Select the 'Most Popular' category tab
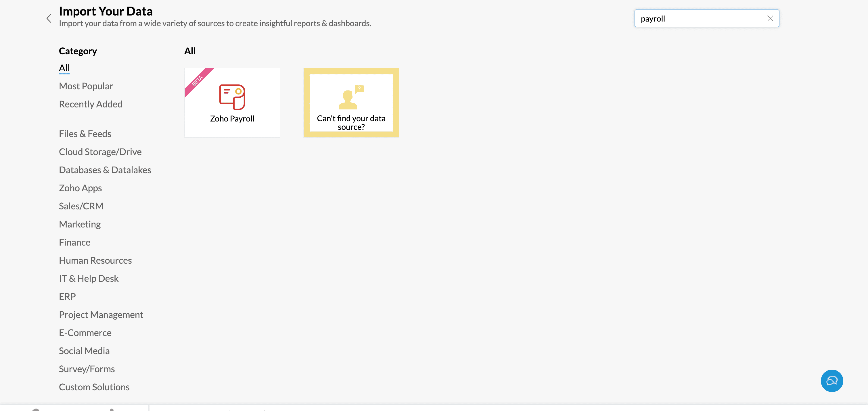This screenshot has width=868, height=411. (x=86, y=86)
